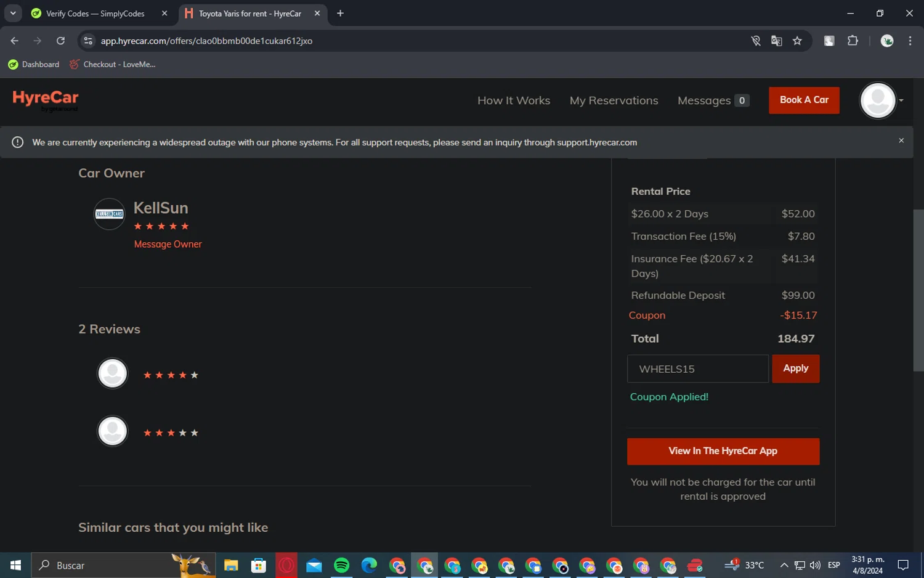The height and width of the screenshot is (578, 924).
Task: Close the Verify Codes tab
Action: click(164, 14)
